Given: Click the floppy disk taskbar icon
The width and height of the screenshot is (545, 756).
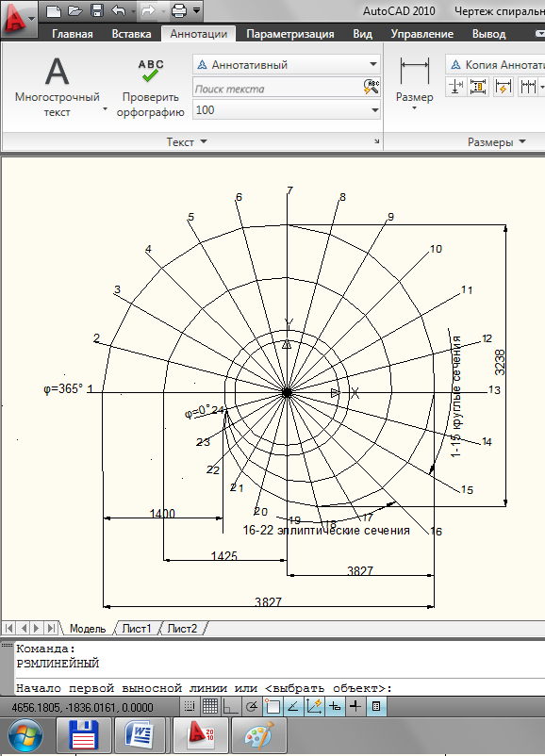Looking at the screenshot, I should 84,736.
